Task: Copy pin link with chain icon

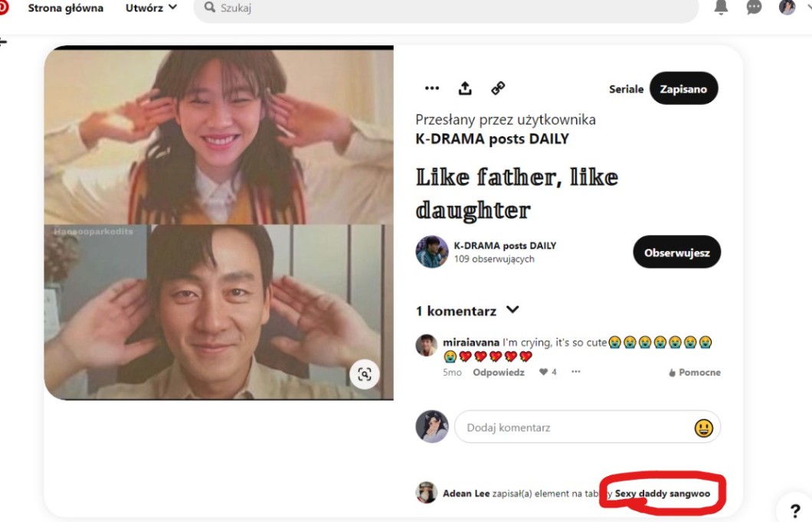Action: [x=498, y=88]
